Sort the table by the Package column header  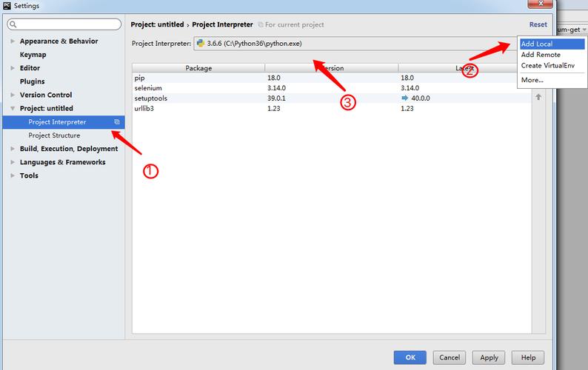click(x=198, y=68)
